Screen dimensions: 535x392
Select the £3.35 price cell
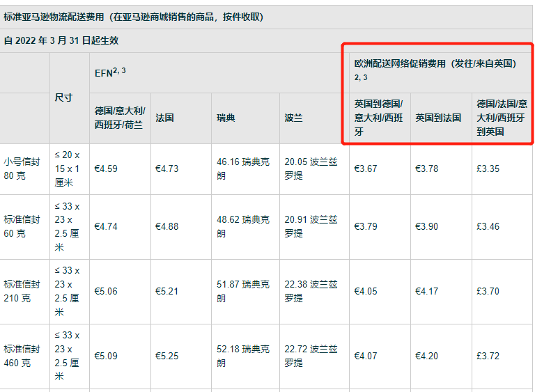point(488,168)
